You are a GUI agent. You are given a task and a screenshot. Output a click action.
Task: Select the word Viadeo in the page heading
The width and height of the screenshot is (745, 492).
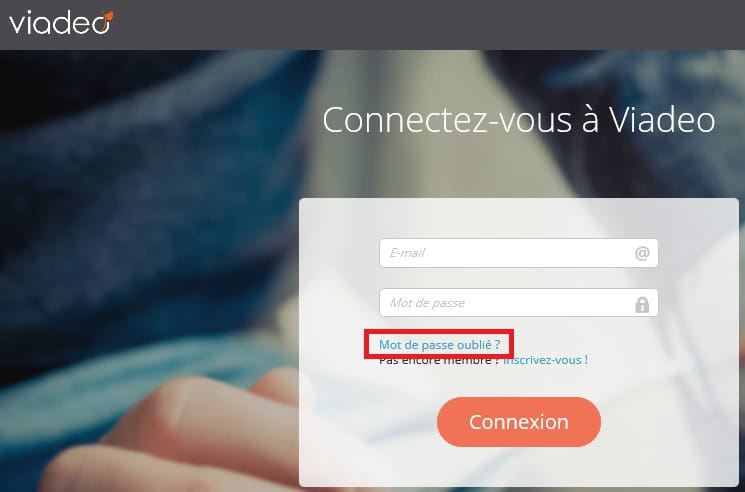pyautogui.click(x=662, y=120)
